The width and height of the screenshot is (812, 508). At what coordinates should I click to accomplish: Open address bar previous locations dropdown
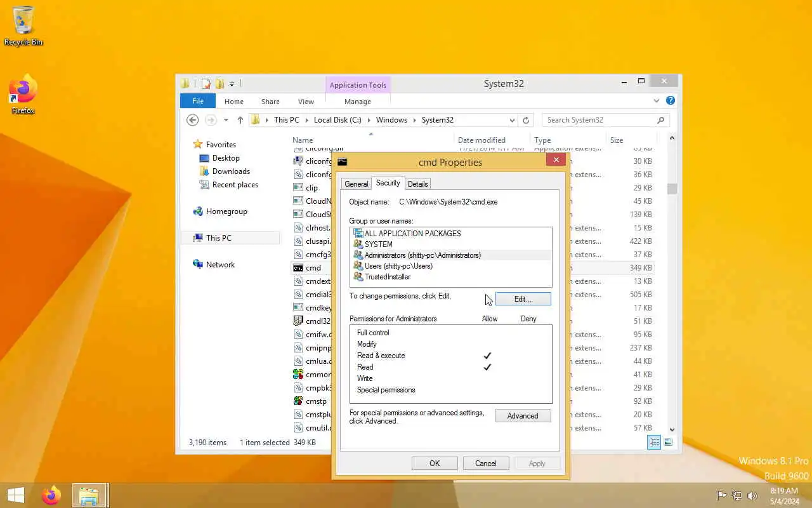[512, 120]
